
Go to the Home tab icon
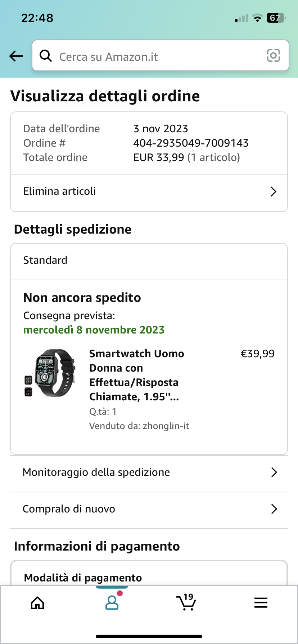click(x=37, y=603)
